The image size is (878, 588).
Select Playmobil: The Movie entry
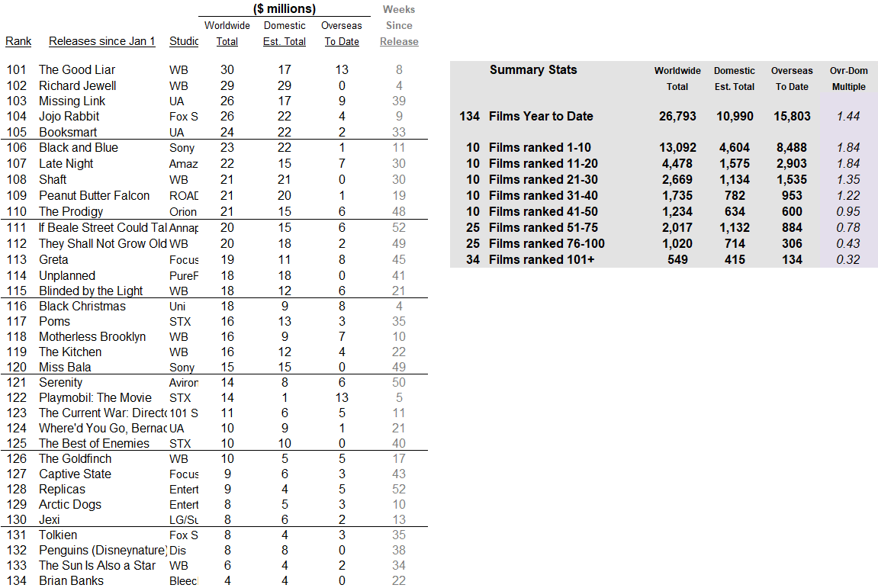coord(95,397)
